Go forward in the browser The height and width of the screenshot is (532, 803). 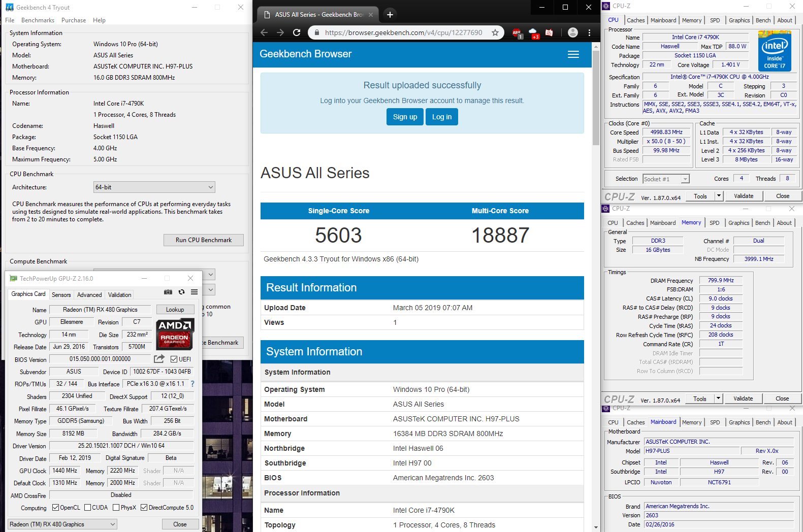[280, 32]
